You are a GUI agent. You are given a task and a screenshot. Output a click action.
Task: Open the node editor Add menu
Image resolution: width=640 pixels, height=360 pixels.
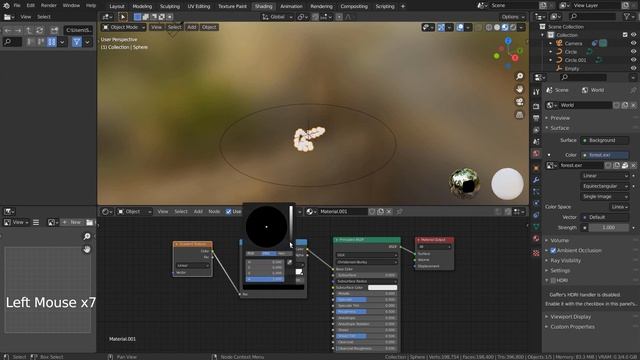pyautogui.click(x=198, y=211)
